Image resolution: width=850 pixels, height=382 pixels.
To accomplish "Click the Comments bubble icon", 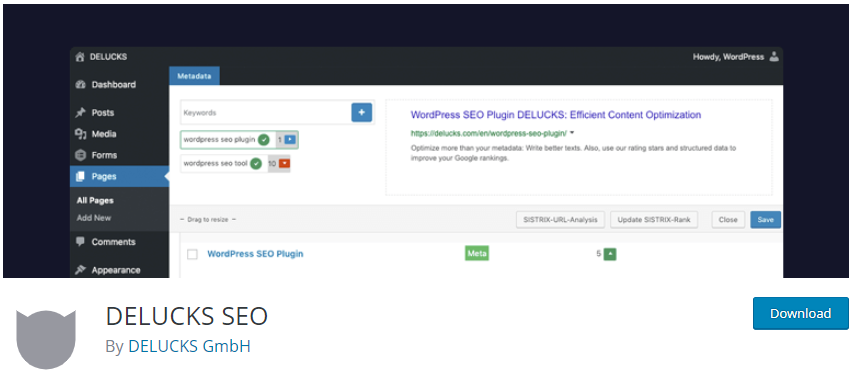I will coord(81,242).
